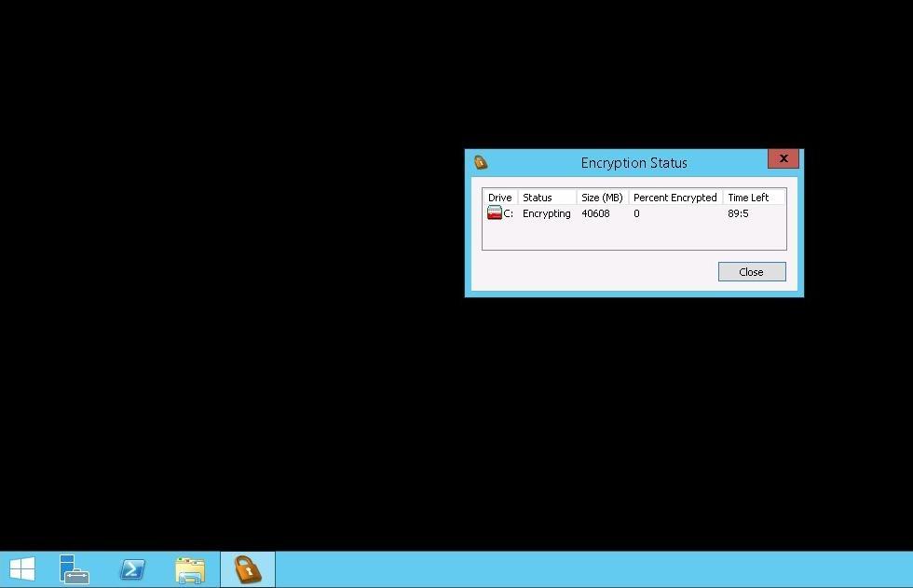Select the '89:5' time left value
Screen dimensions: 913x588
click(738, 213)
